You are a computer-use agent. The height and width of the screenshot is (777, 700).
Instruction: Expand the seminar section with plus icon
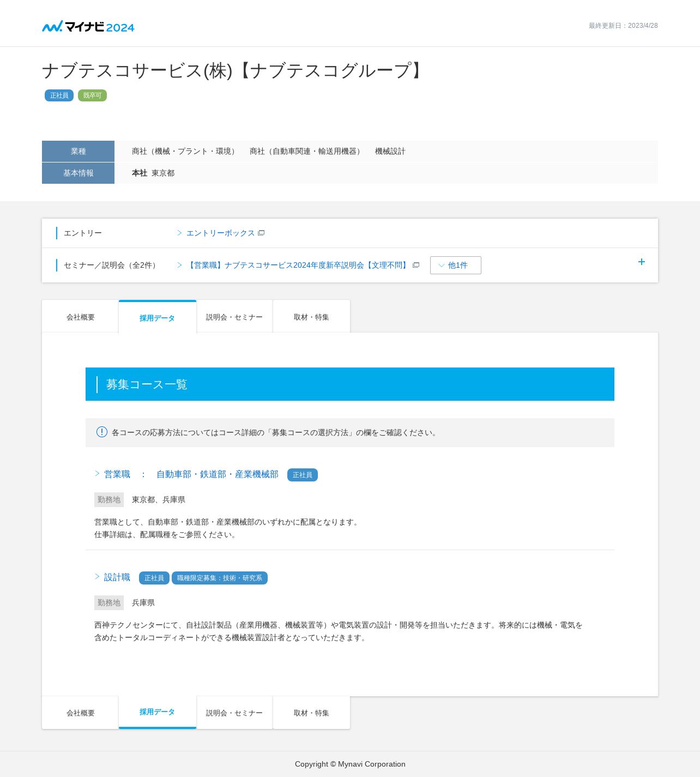[x=642, y=262]
